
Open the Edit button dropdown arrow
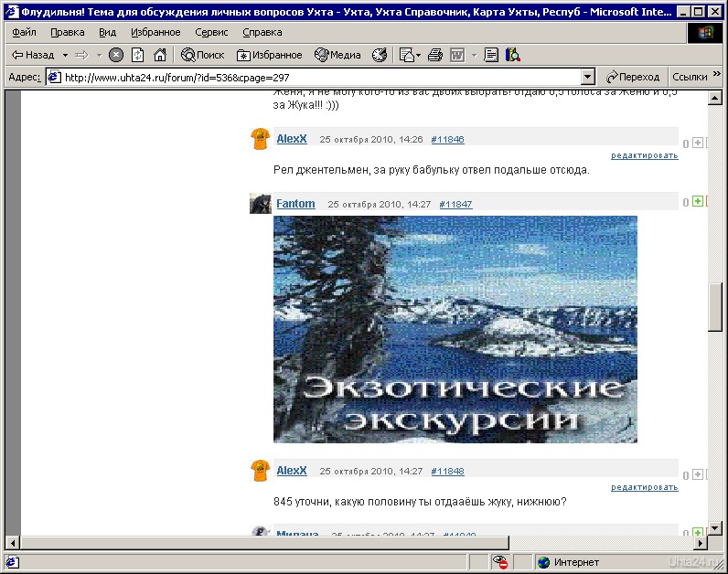[x=474, y=55]
